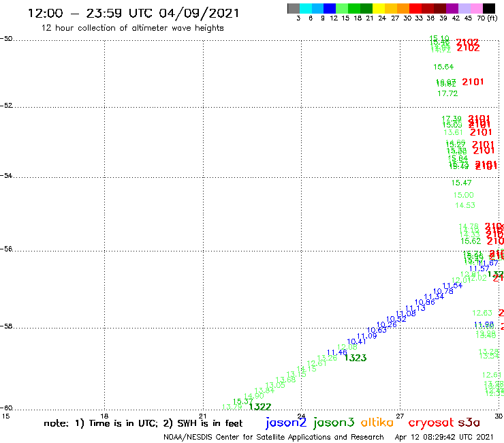Select the 's3a' satellite label
This screenshot has width=504, height=443.
pyautogui.click(x=469, y=423)
